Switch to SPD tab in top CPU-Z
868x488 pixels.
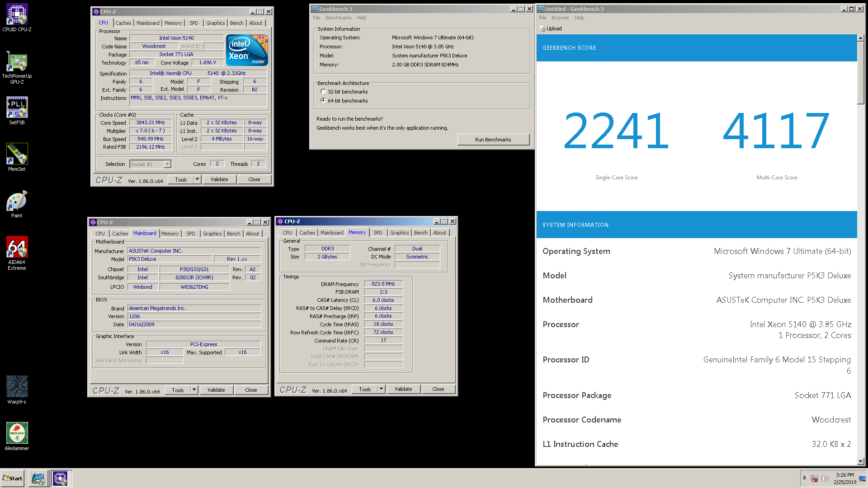(x=194, y=23)
